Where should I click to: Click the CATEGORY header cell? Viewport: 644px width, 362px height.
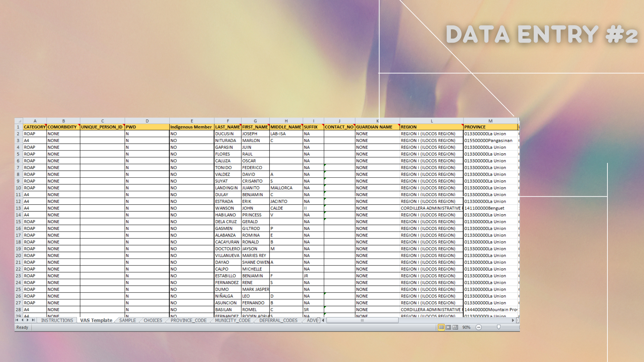point(35,127)
